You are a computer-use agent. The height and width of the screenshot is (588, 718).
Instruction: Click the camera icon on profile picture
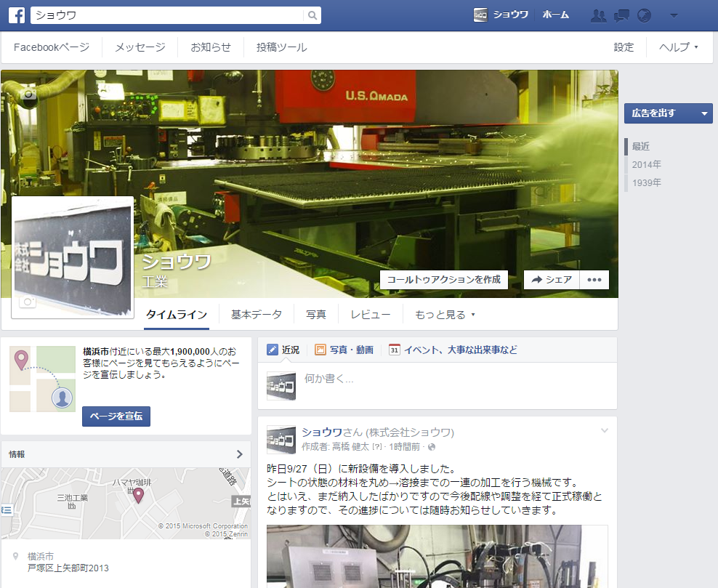coord(28,302)
